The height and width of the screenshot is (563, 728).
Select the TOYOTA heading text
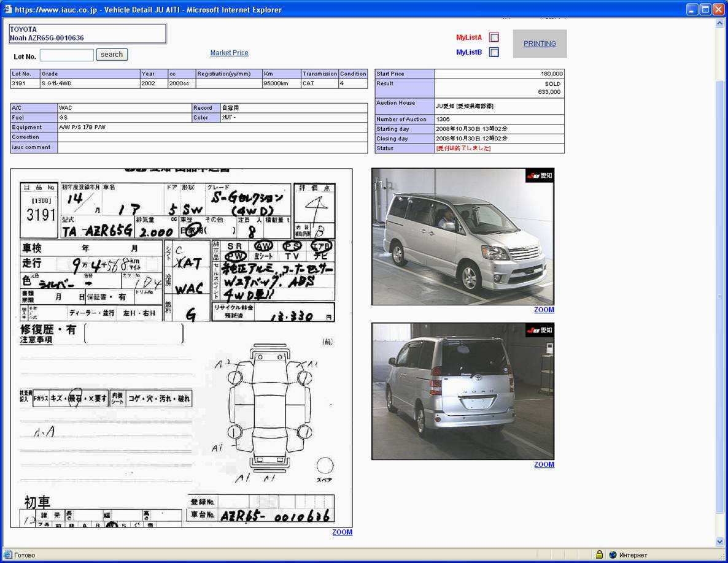tap(23, 29)
